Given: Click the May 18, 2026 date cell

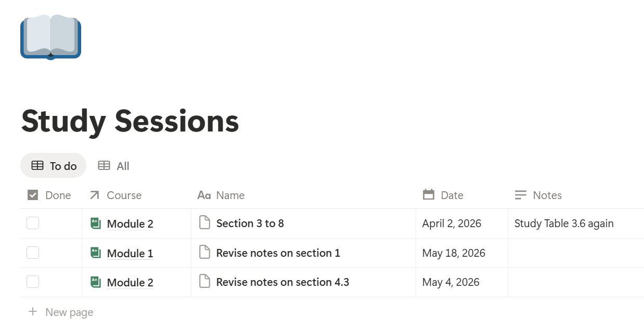Looking at the screenshot, I should coord(462,253).
